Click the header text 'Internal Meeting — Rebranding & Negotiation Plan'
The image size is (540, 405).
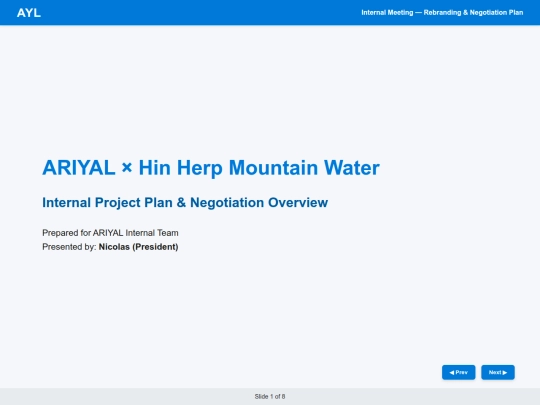click(x=442, y=13)
